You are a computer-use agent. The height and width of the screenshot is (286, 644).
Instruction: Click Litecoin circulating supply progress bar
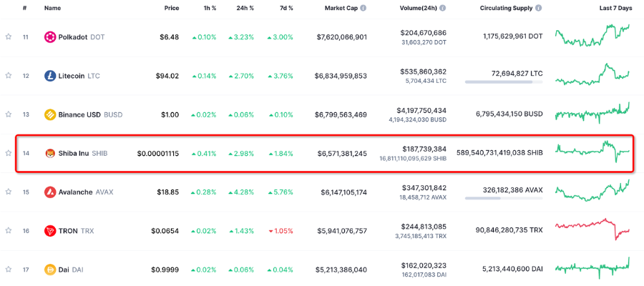[x=504, y=82]
